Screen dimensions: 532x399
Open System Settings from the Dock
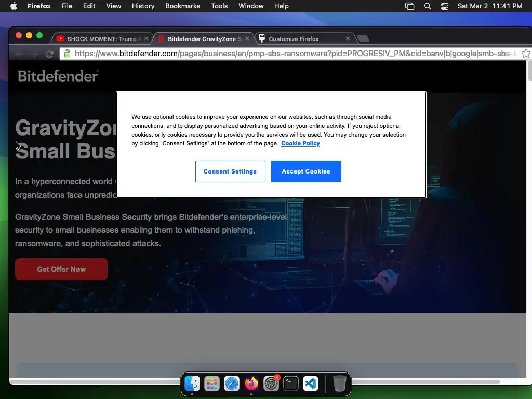[x=271, y=384]
